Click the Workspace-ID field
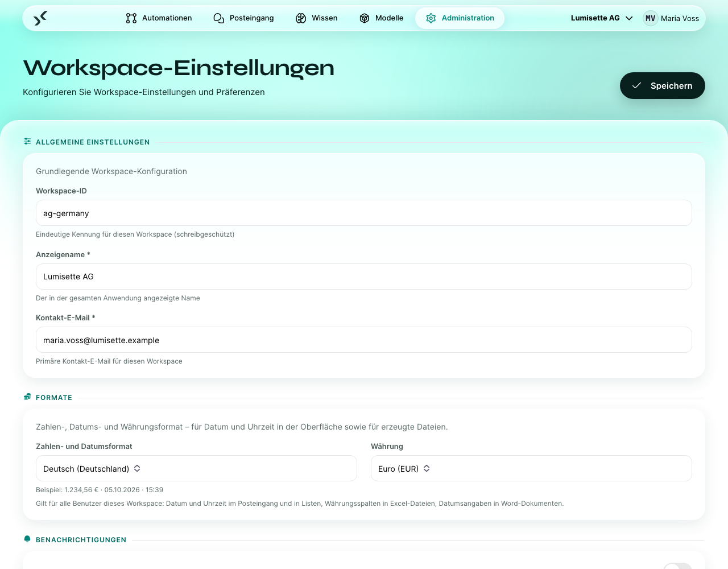The width and height of the screenshot is (728, 569). pyautogui.click(x=364, y=213)
